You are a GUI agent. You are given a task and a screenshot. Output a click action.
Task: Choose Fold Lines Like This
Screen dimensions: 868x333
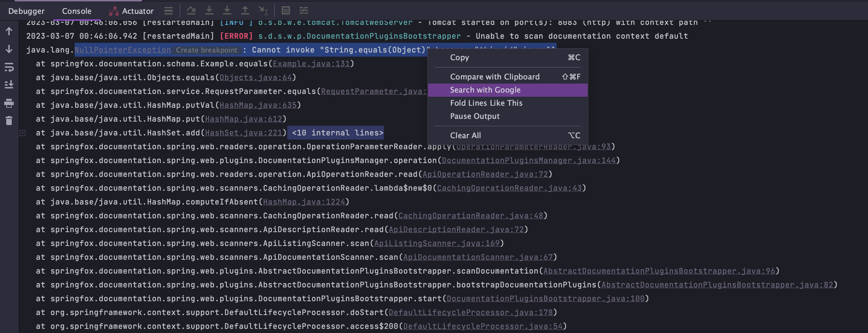point(508,103)
